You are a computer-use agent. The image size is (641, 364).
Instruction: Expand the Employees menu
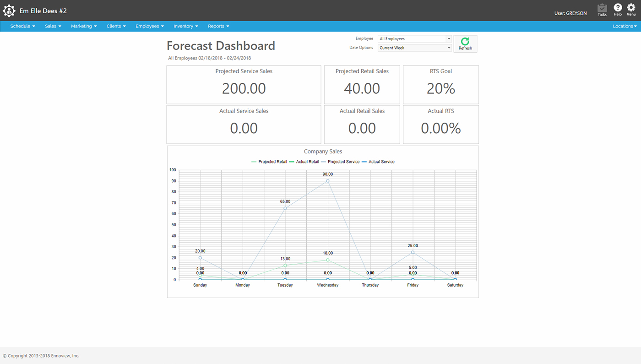(x=150, y=26)
